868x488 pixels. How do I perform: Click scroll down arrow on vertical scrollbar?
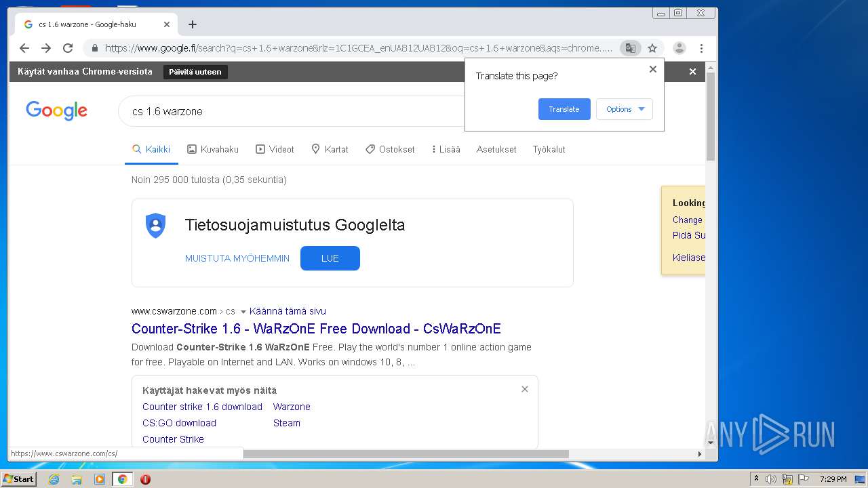coord(711,443)
